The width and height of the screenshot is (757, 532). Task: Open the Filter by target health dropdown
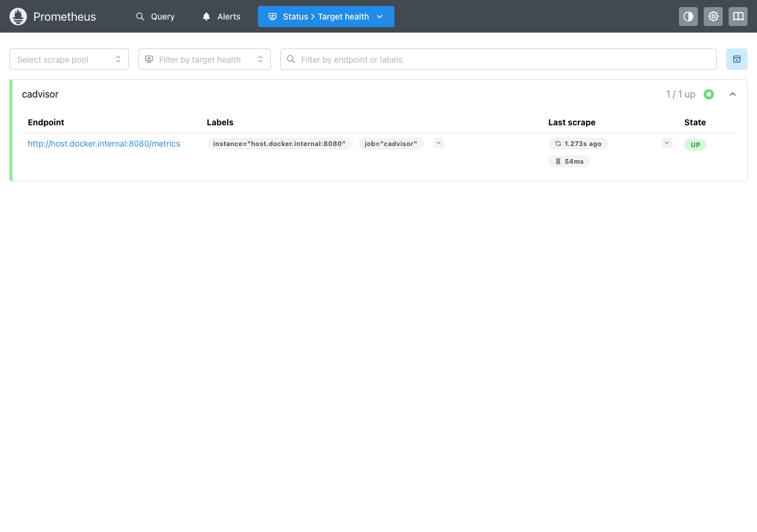(205, 59)
